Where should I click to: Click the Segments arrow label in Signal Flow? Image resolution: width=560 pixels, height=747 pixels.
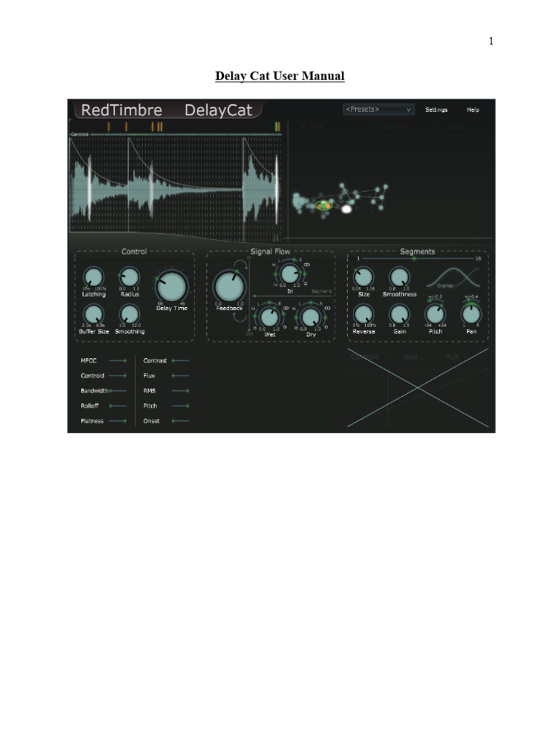pyautogui.click(x=322, y=291)
